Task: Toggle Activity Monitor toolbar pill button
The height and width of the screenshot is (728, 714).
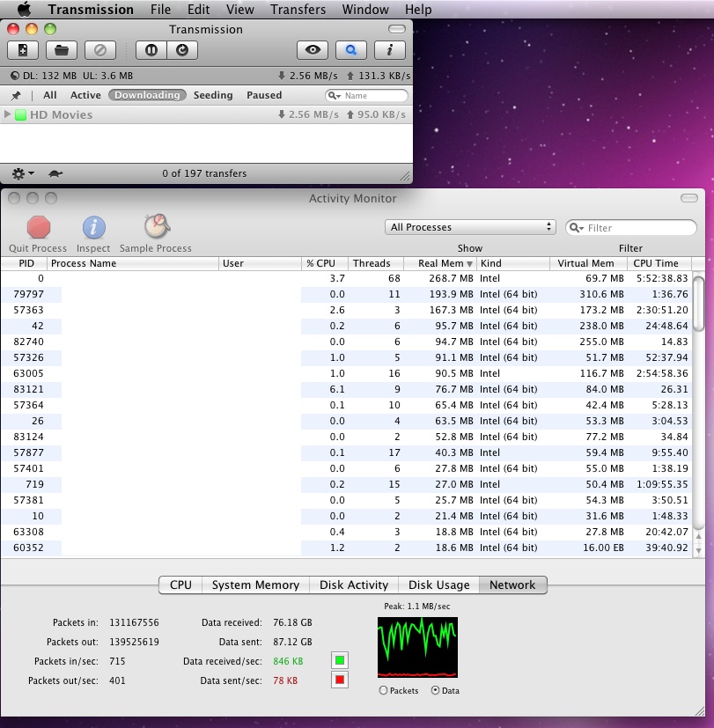Action: tap(689, 198)
